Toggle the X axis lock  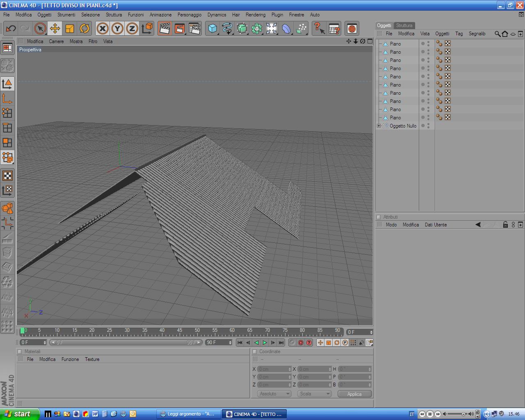pyautogui.click(x=103, y=28)
